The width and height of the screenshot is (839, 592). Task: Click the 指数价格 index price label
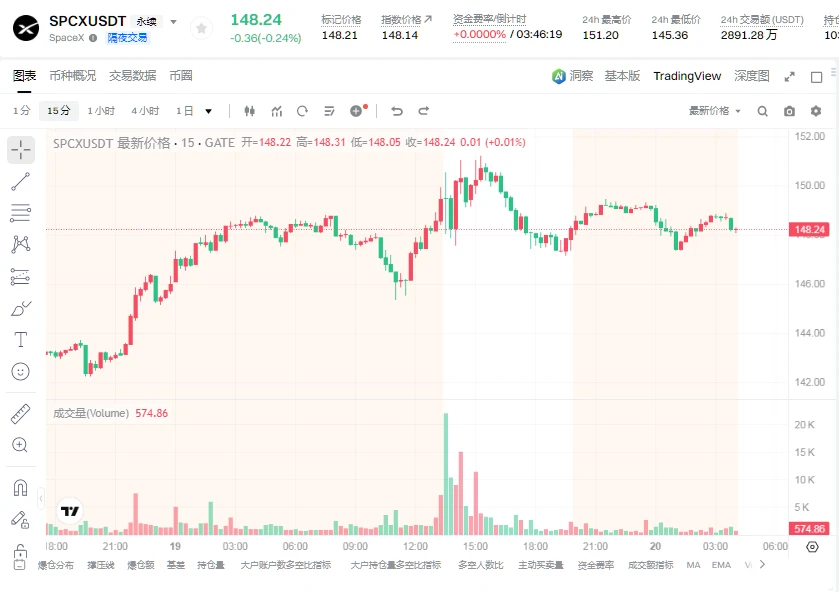click(x=401, y=20)
